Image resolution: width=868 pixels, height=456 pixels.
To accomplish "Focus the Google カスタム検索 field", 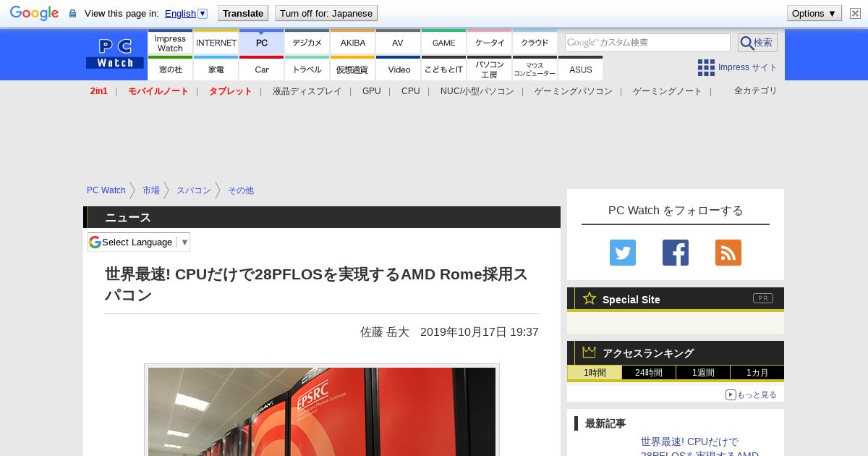I will pyautogui.click(x=647, y=43).
